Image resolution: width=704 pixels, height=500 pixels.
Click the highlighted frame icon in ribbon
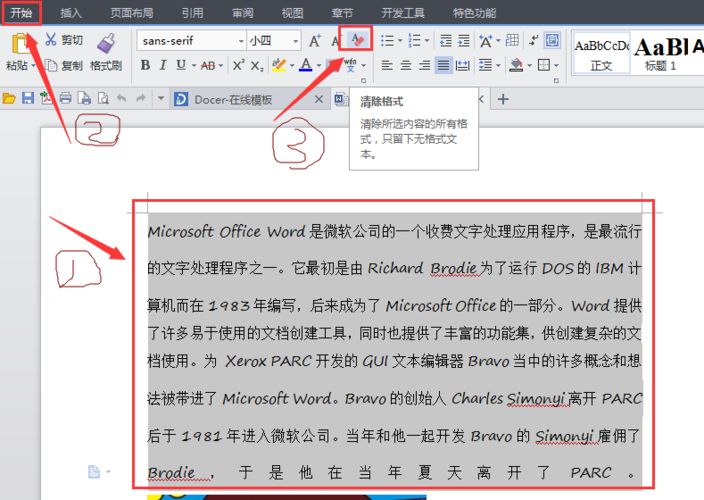click(552, 40)
